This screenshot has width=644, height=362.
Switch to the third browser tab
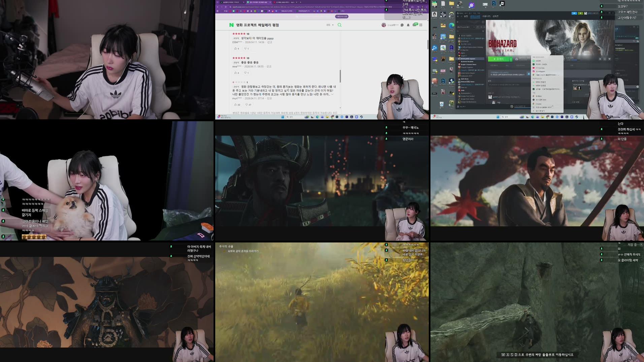pos(285,2)
